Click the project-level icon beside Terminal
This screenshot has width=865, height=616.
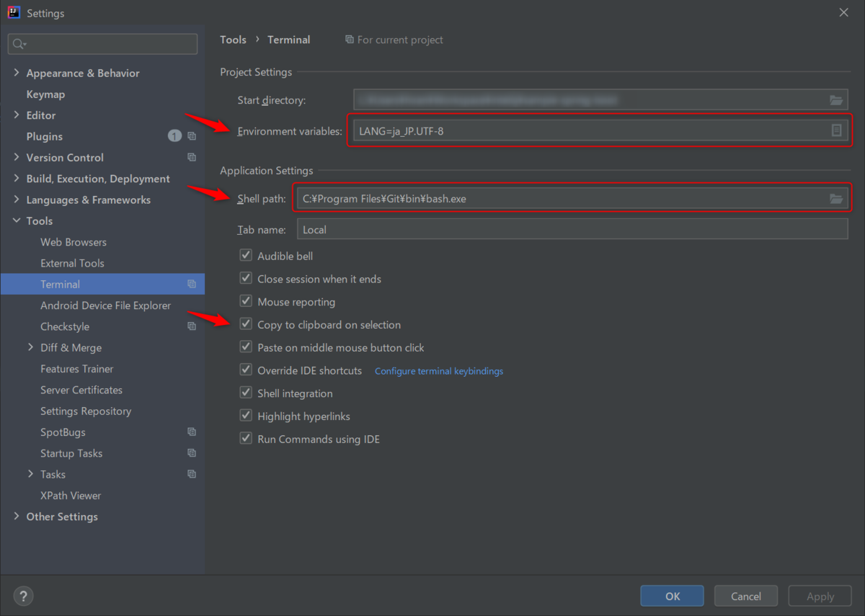point(192,284)
